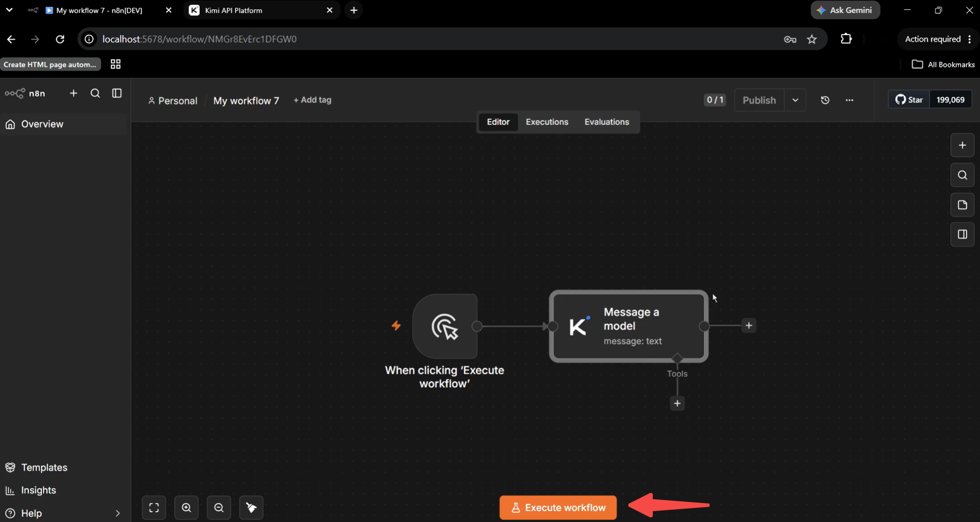
Task: Bookmark this page with the star
Action: click(x=812, y=39)
